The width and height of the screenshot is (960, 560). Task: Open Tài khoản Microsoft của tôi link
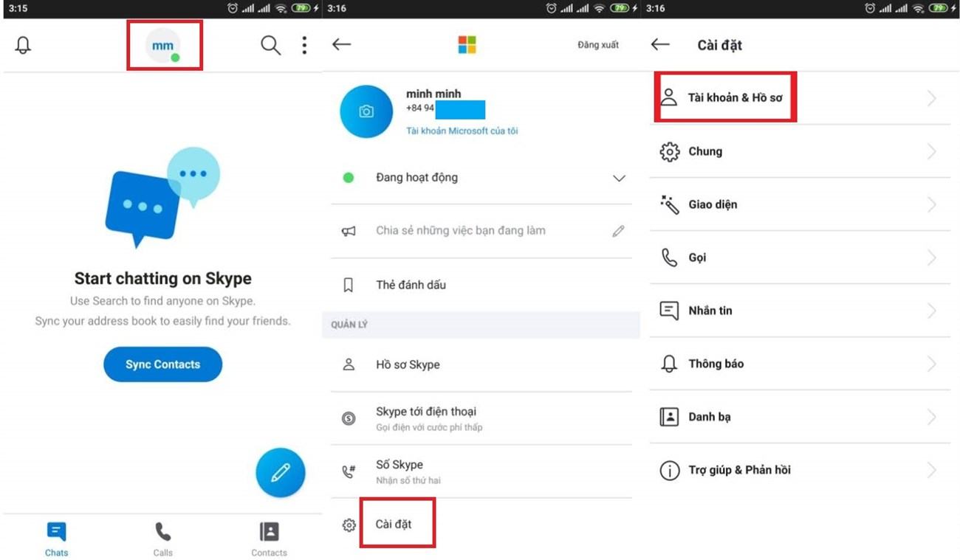coord(462,131)
